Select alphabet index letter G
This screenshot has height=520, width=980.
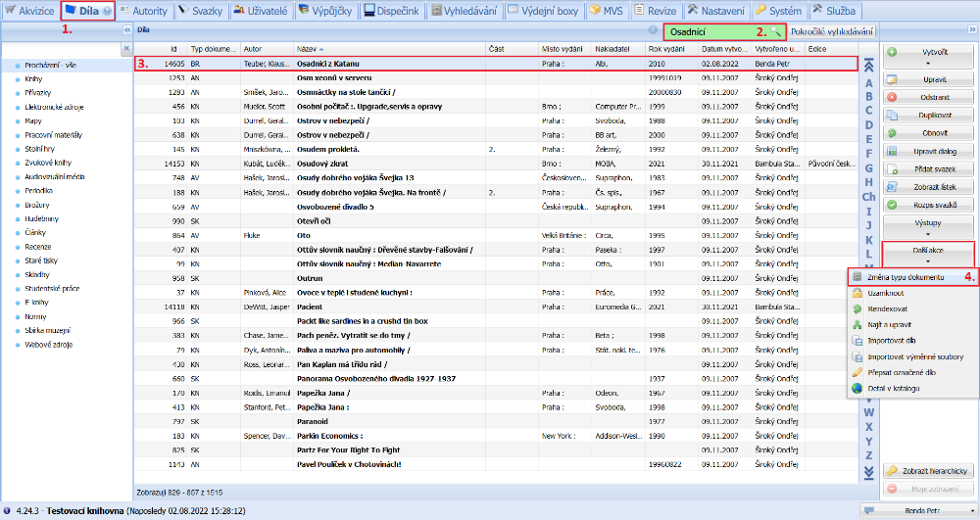point(868,167)
